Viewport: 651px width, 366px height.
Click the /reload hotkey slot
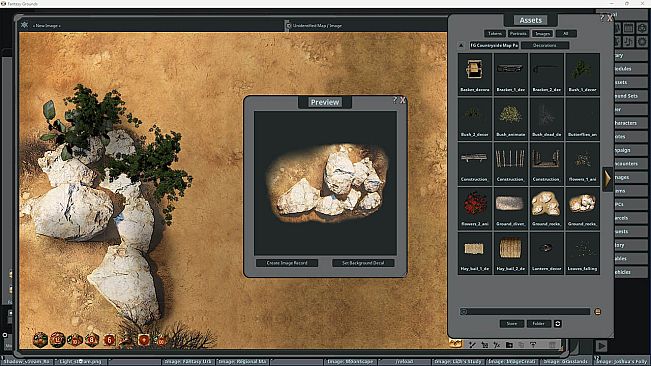coord(404,362)
